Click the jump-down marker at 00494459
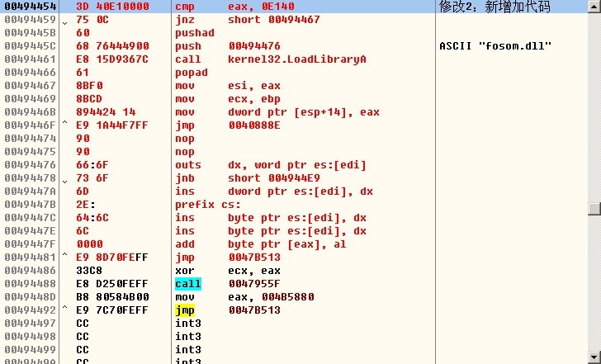The image size is (601, 364). [64, 23]
